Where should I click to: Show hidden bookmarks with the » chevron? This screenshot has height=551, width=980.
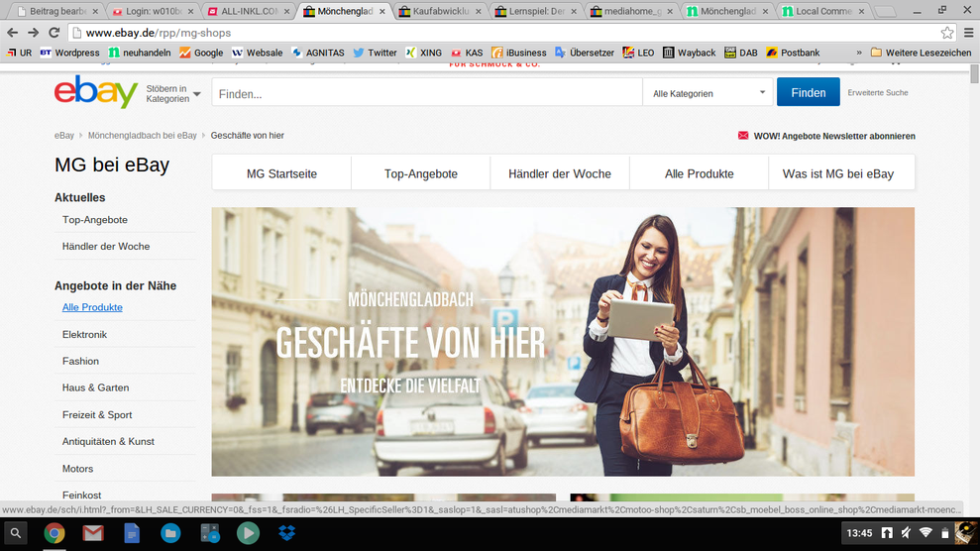(859, 53)
